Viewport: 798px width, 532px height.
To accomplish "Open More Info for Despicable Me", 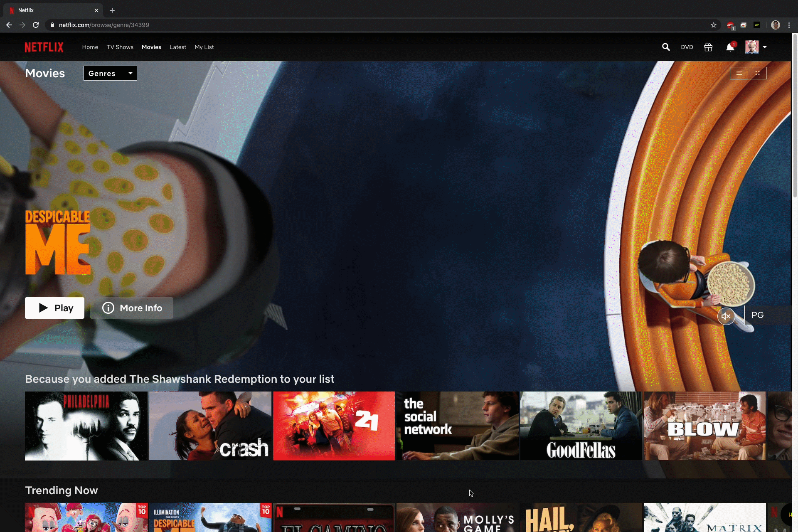I will pos(132,308).
